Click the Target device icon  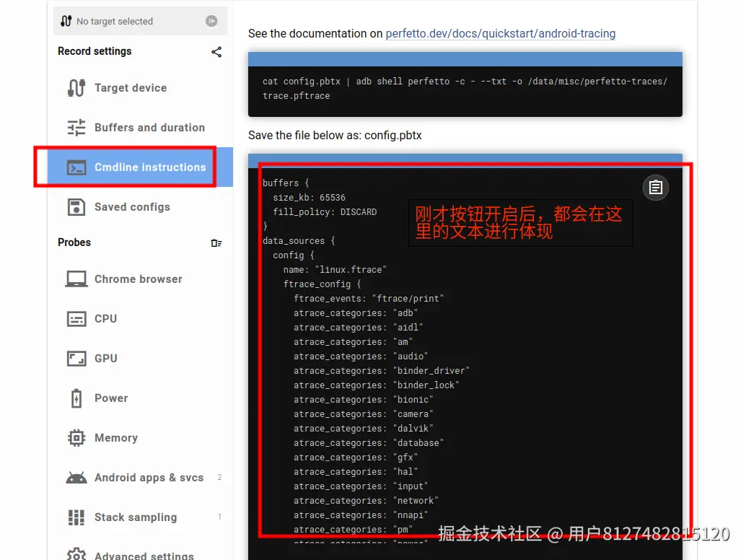pyautogui.click(x=76, y=88)
